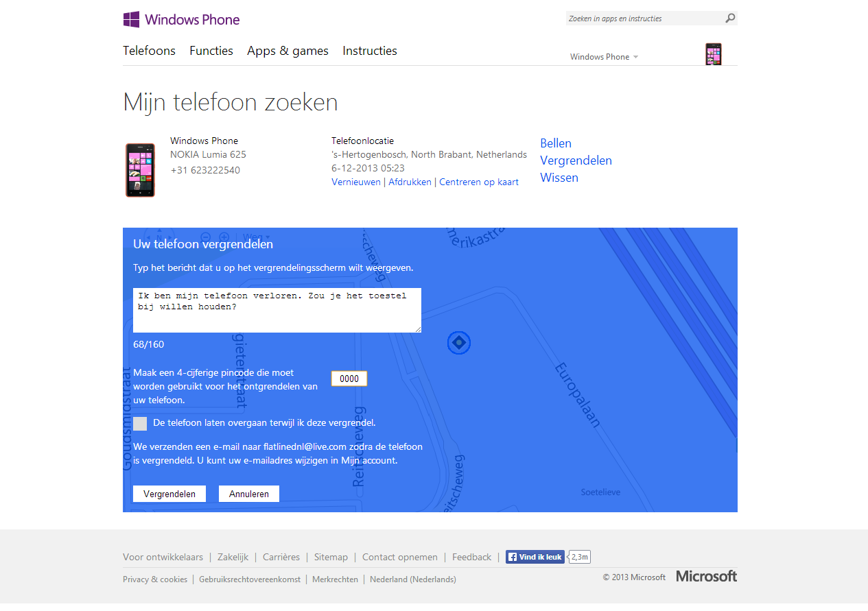Click the Merkrechten link
The height and width of the screenshot is (611, 868).
point(335,579)
